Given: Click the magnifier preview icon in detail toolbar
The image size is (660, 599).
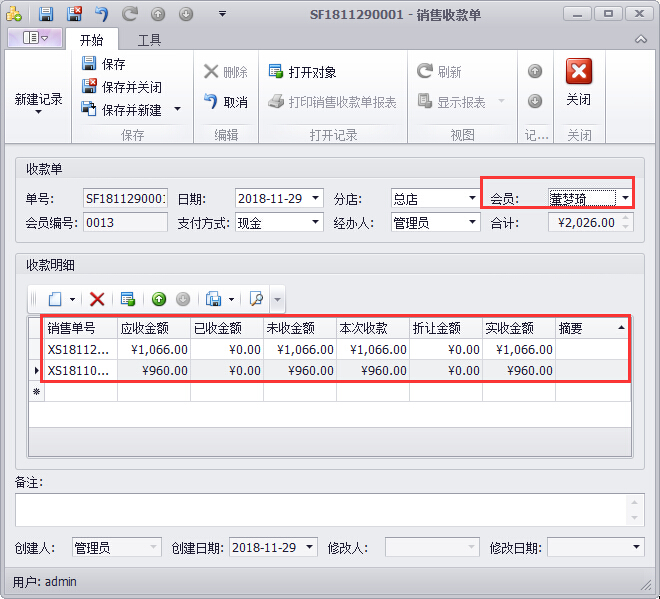Looking at the screenshot, I should 256,299.
